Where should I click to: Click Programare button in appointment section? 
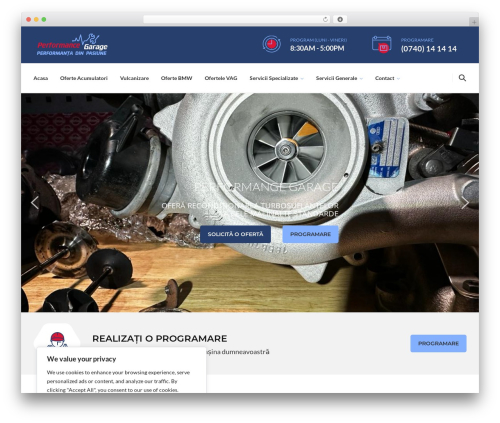[x=438, y=343]
